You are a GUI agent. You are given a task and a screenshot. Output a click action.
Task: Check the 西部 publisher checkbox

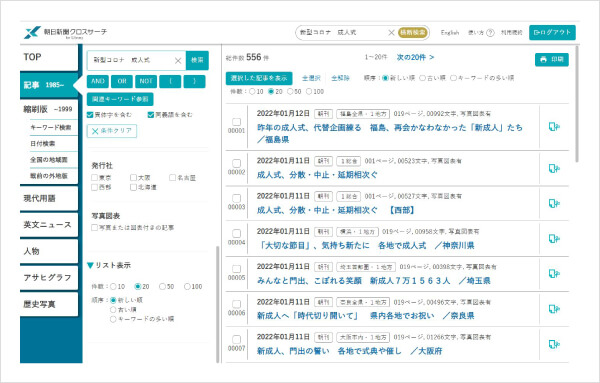95,187
